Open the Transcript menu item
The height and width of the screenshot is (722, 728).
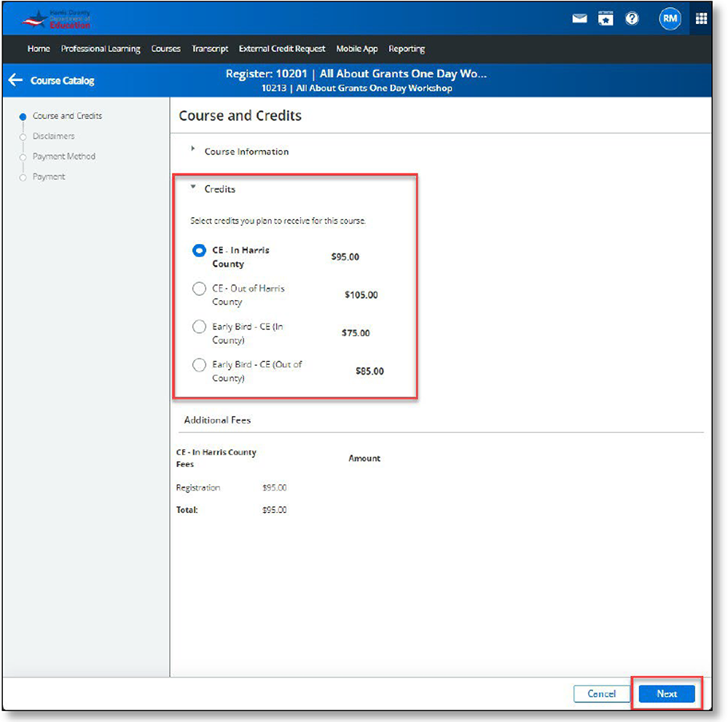tap(210, 49)
